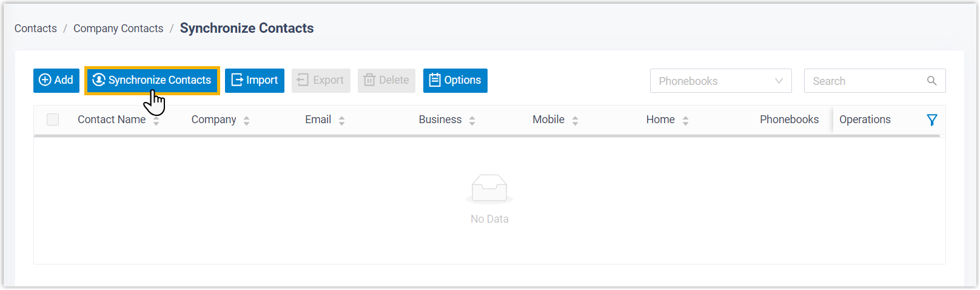Screen dimensions: 980x290
Task: Sort by Business column arrows
Action: [472, 121]
